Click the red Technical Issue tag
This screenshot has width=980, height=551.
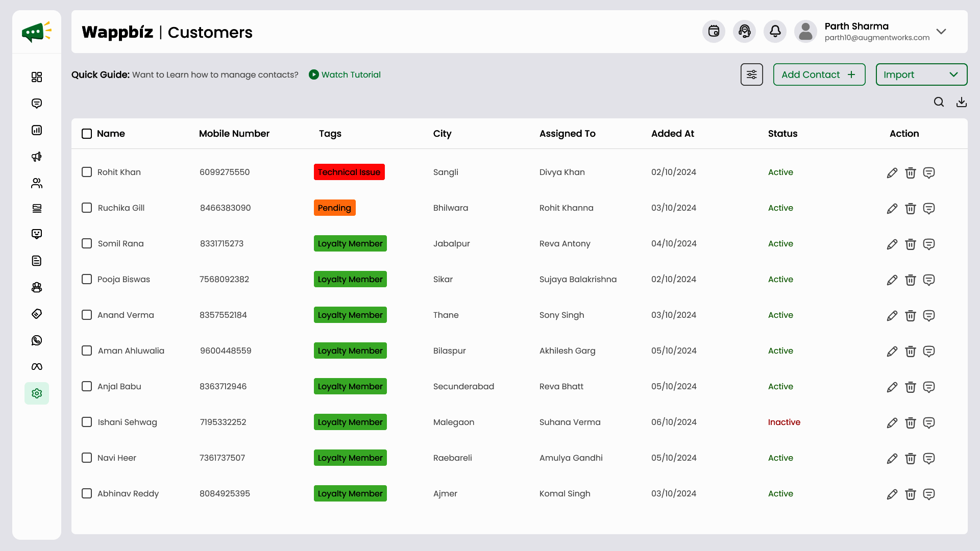tap(349, 172)
